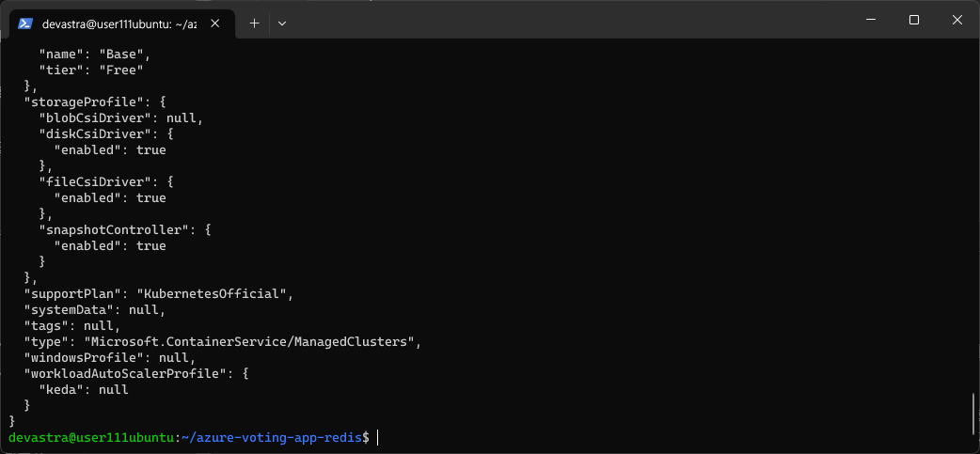Image resolution: width=980 pixels, height=454 pixels.
Task: Click the "enabled": true under fileCsiDriver
Action: pyautogui.click(x=110, y=198)
